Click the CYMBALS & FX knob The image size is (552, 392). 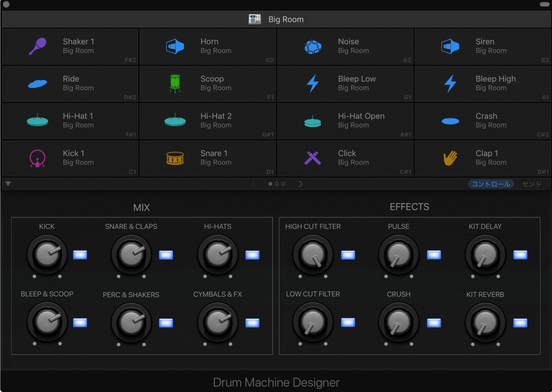(218, 322)
